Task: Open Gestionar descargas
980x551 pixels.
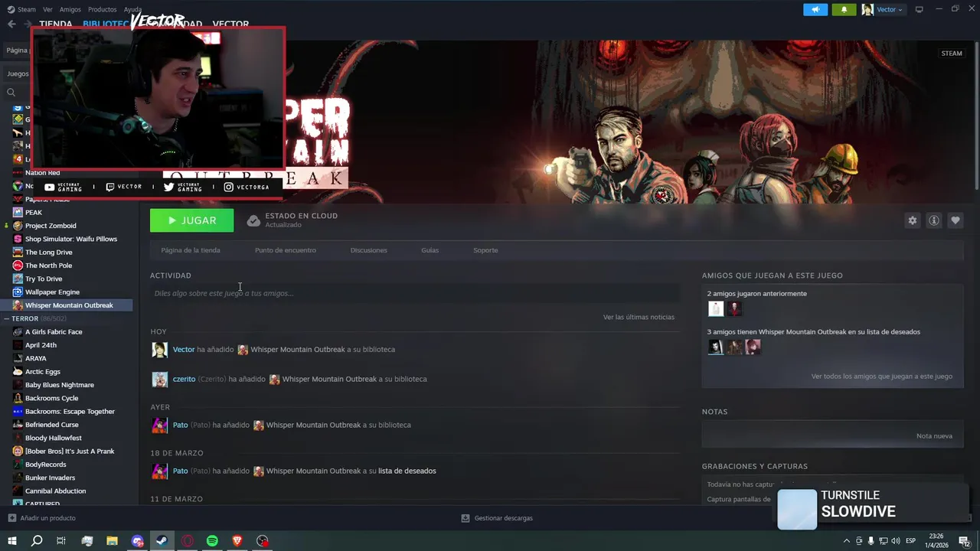Action: click(497, 518)
